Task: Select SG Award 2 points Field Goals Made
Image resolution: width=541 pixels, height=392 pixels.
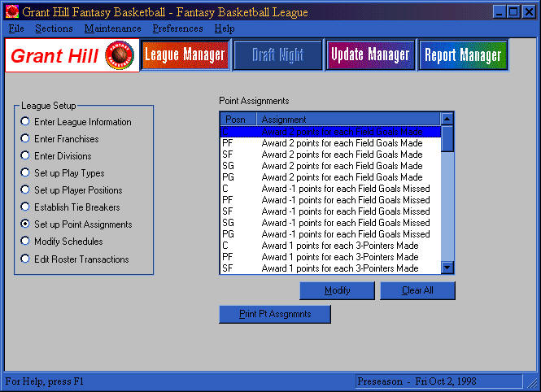Action: tap(330, 166)
